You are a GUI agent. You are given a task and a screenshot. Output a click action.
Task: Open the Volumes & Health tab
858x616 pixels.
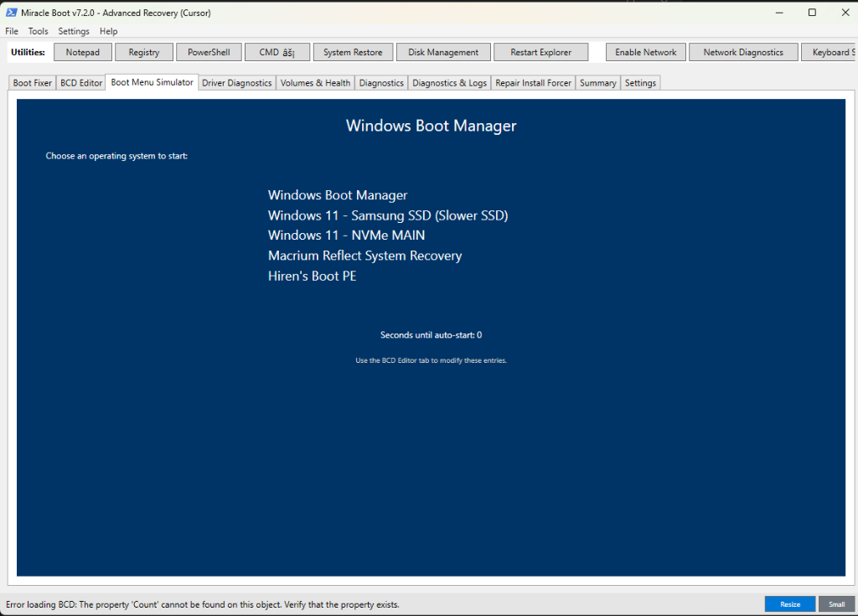click(x=315, y=82)
